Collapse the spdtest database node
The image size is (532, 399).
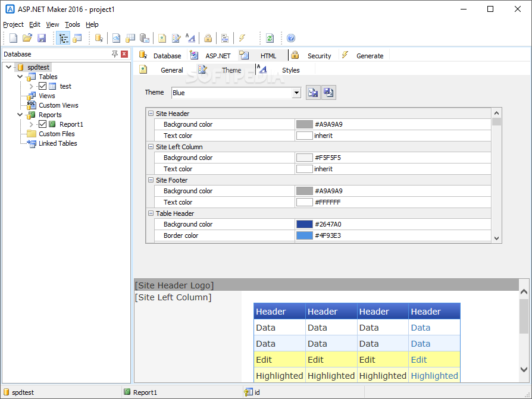[9, 67]
